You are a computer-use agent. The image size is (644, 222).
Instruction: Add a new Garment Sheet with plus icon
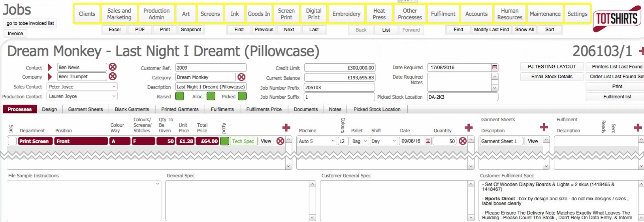544,127
